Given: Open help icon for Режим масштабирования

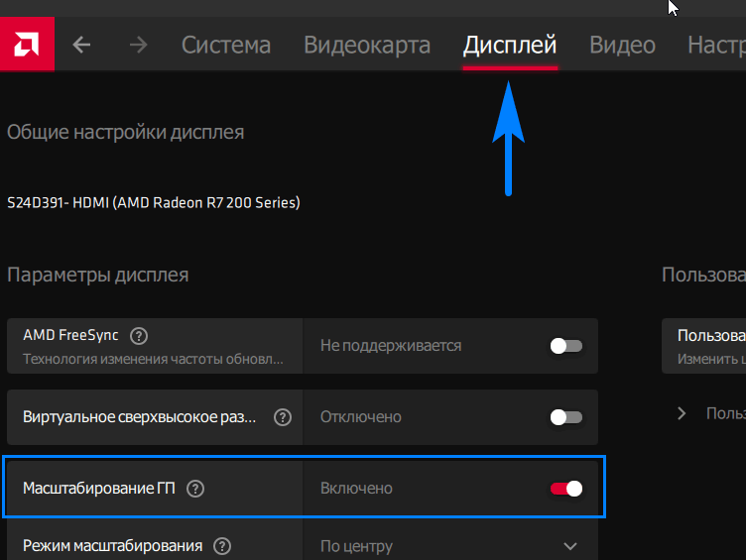Looking at the screenshot, I should pos(222,546).
